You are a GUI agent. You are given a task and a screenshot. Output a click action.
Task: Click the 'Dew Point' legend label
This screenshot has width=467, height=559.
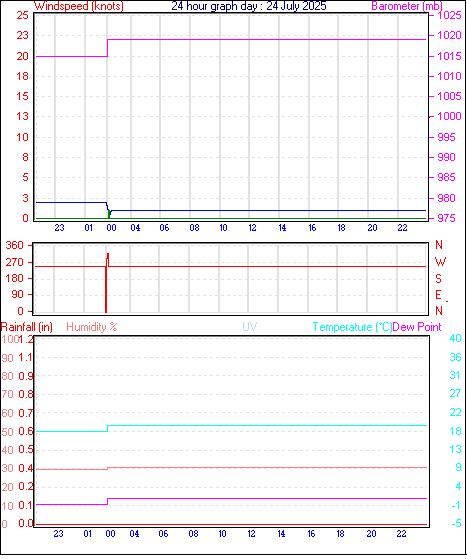[x=417, y=327]
